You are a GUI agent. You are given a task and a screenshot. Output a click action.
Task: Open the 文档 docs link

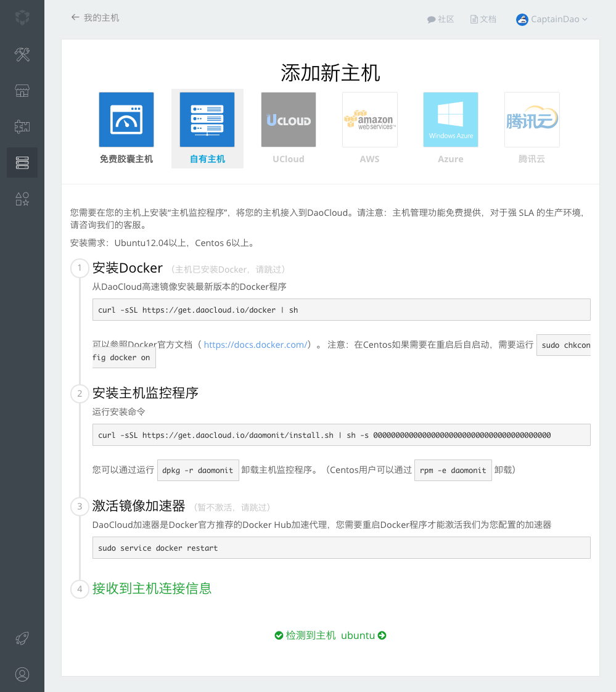[483, 19]
